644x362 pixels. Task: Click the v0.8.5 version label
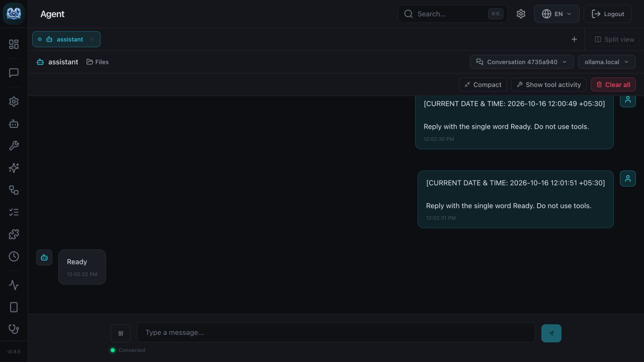pyautogui.click(x=14, y=351)
